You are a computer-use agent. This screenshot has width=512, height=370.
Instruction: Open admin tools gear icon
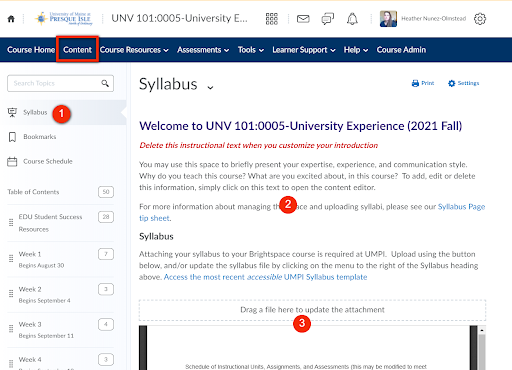coord(480,19)
